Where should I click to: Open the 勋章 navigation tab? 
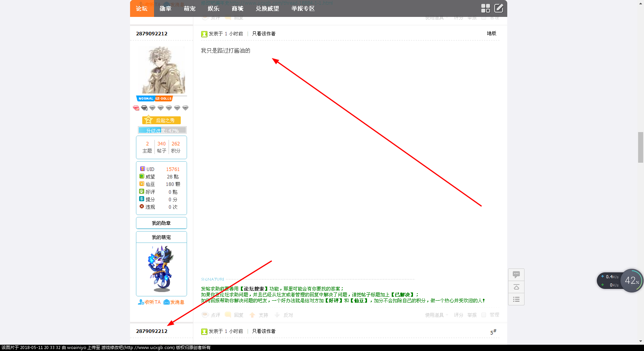(165, 8)
